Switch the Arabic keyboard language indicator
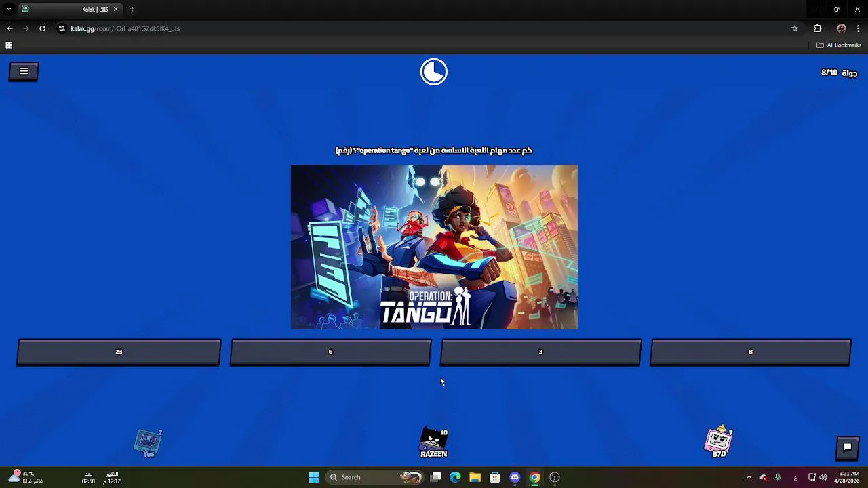 [795, 477]
